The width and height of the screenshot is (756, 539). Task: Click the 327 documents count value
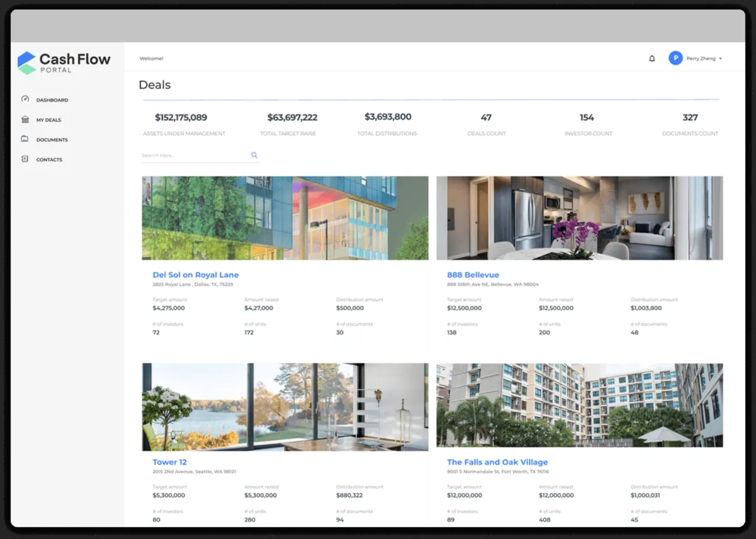pos(690,117)
